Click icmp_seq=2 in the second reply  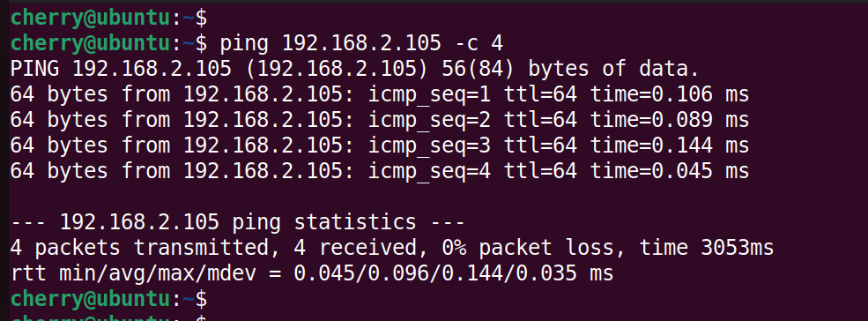[x=429, y=120]
